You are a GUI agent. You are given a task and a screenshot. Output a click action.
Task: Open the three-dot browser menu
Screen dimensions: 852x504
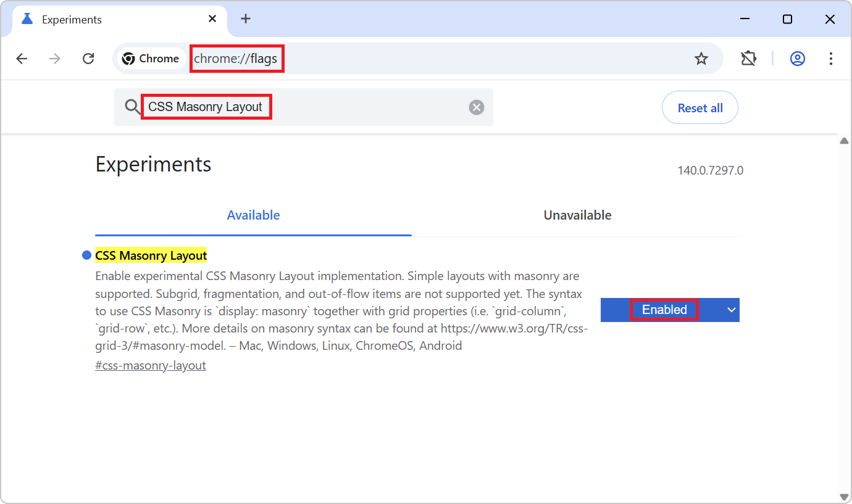pyautogui.click(x=831, y=58)
